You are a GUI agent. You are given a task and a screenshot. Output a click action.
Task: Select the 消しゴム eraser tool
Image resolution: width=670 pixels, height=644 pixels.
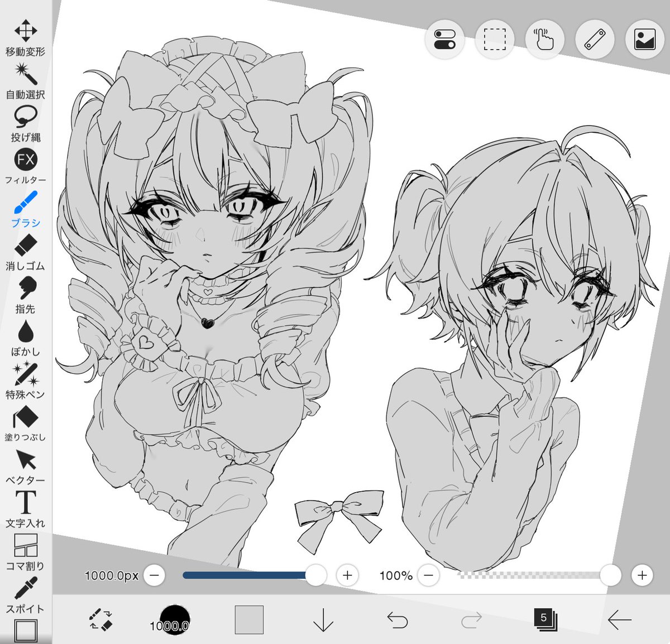pos(26,253)
